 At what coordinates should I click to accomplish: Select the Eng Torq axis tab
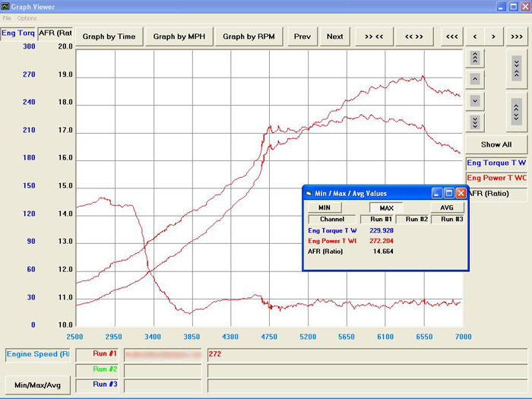point(18,33)
